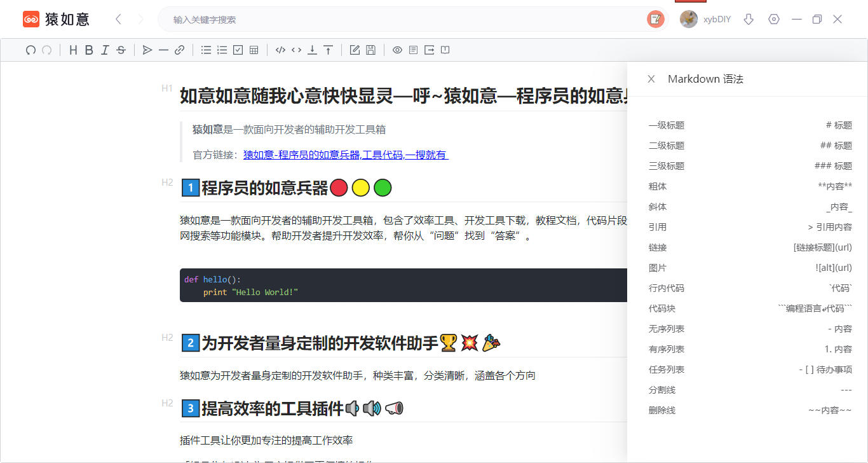868x463 pixels.
Task: Select the 粗体 syntax row
Action: click(x=750, y=186)
